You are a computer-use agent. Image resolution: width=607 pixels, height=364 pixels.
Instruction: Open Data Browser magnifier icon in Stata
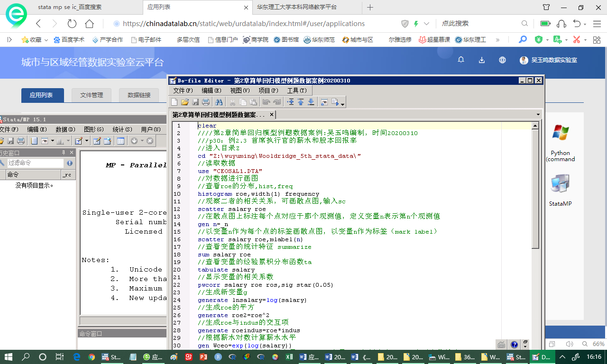(107, 141)
